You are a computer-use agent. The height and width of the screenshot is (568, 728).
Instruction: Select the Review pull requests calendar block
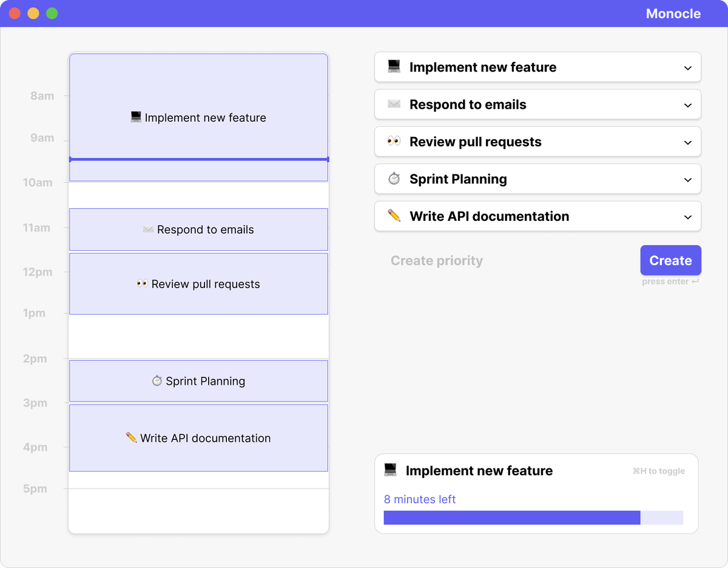click(x=198, y=284)
